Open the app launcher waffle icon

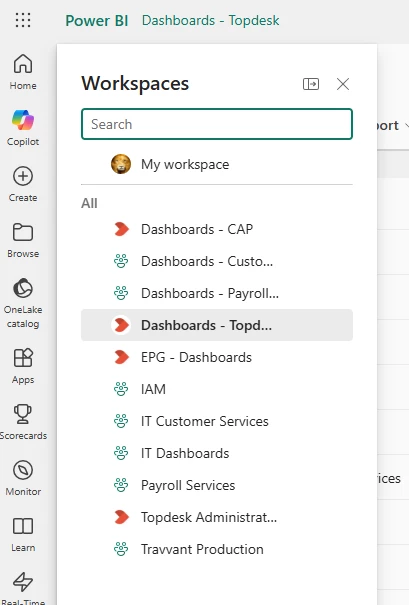(23, 20)
